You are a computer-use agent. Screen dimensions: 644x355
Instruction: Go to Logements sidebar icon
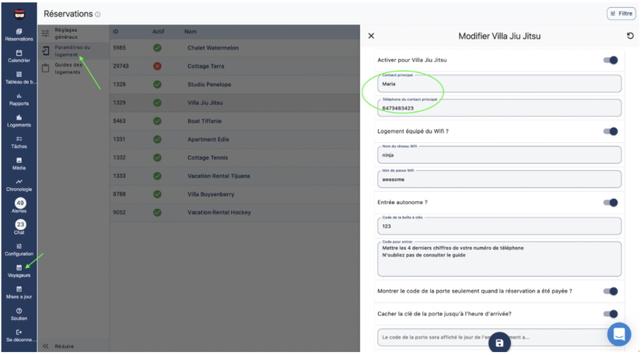click(19, 121)
